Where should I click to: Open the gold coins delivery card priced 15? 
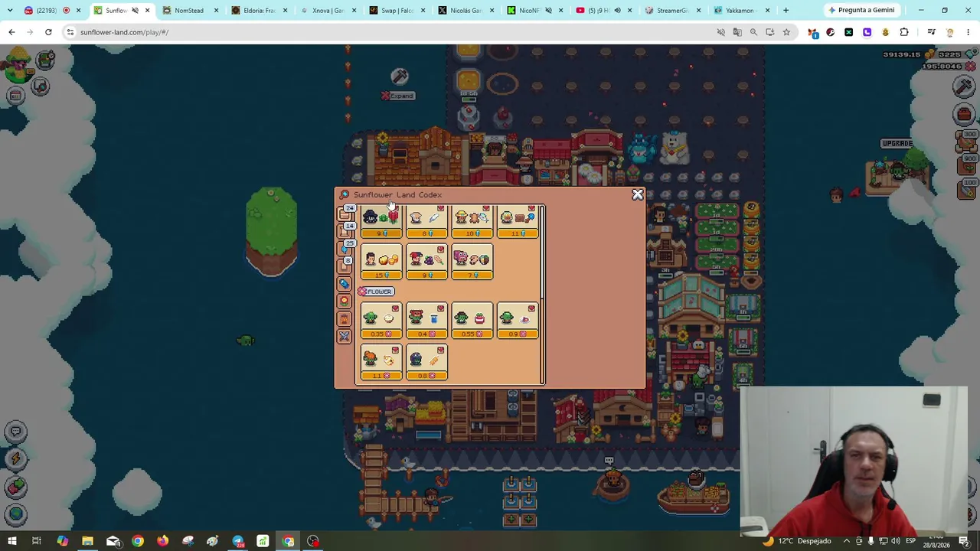click(381, 262)
